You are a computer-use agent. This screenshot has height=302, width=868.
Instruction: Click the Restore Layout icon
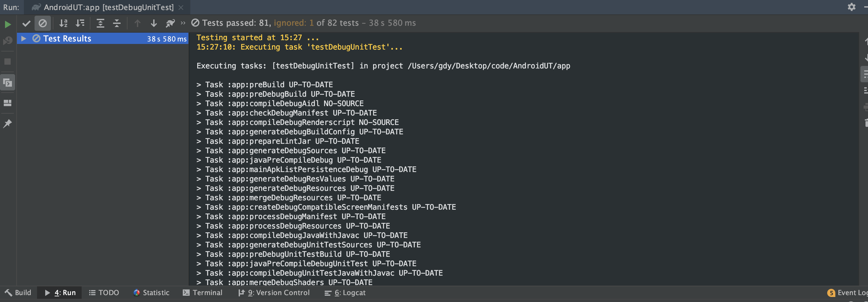point(8,103)
